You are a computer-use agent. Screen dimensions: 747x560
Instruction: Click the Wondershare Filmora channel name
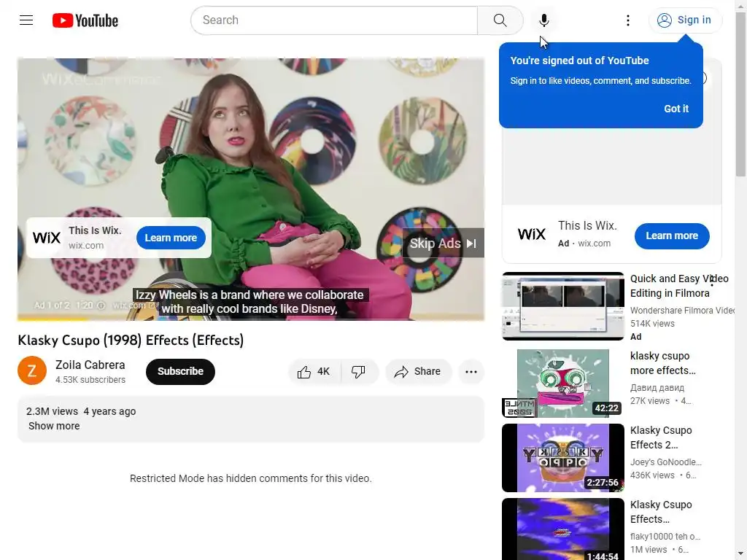[x=682, y=311]
